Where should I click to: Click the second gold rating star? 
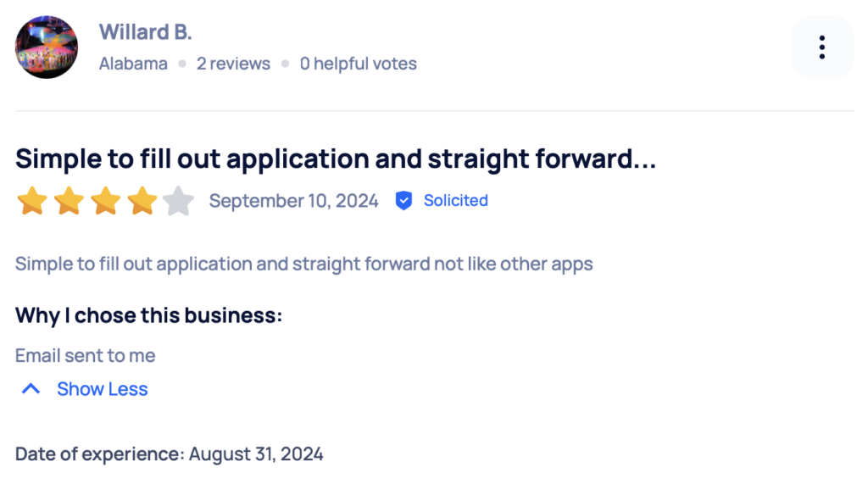tap(69, 202)
